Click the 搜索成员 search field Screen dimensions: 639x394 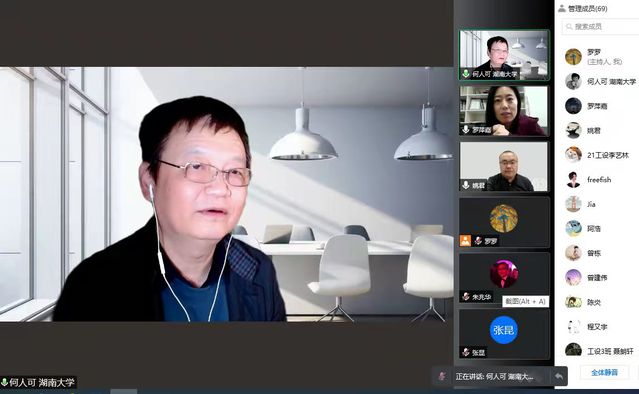tap(600, 27)
